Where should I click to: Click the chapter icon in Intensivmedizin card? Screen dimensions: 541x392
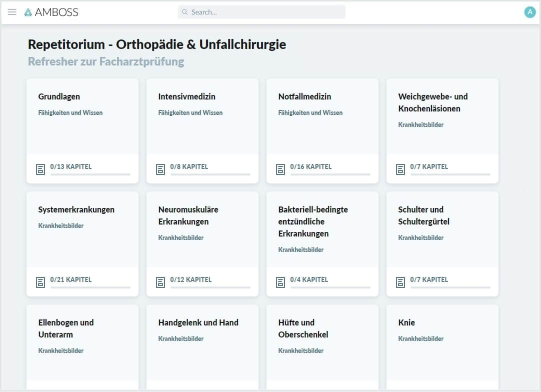tap(160, 169)
